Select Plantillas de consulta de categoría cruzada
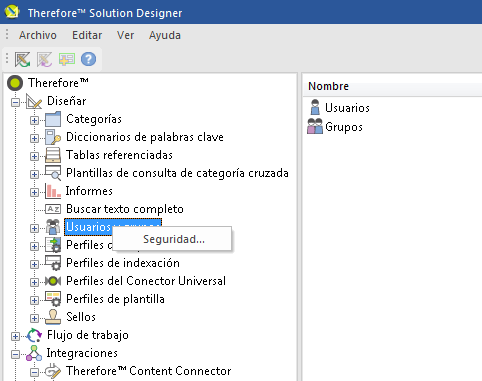Image resolution: width=482 pixels, height=381 pixels. point(177,173)
